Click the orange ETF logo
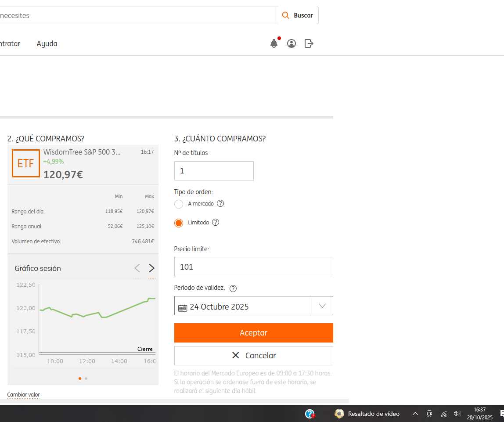Viewport: 504px width, 422px height. click(25, 163)
